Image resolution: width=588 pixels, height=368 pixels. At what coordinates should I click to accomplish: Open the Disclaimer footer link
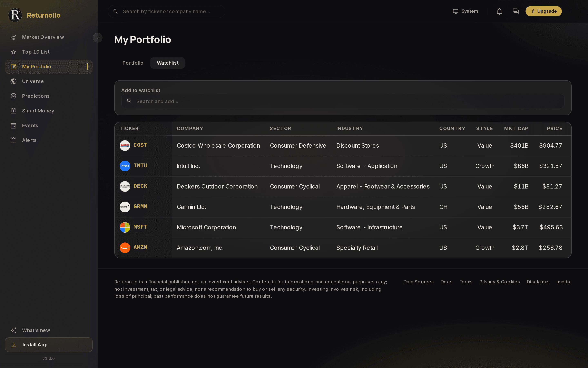coord(538,282)
